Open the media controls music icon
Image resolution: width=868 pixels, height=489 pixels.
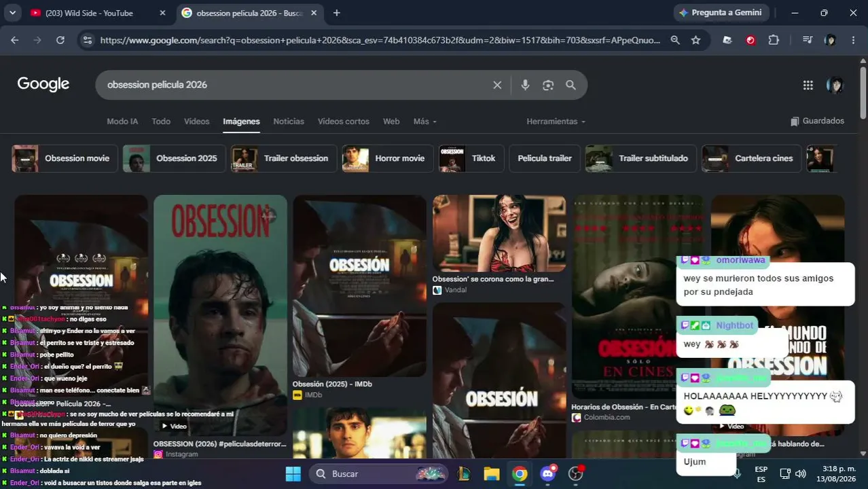tap(807, 40)
